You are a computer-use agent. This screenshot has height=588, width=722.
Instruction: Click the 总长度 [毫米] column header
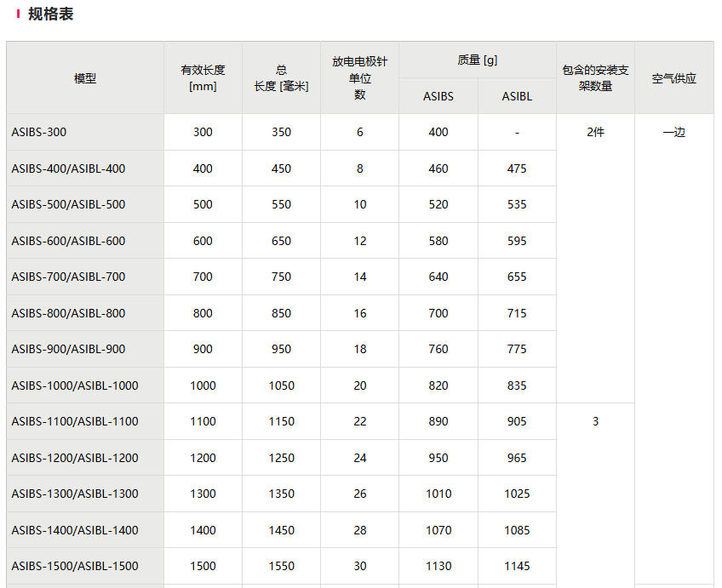pyautogui.click(x=281, y=78)
